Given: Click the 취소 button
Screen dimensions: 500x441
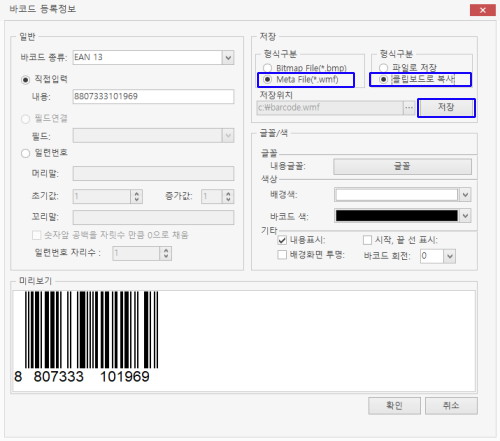Looking at the screenshot, I should point(451,406).
